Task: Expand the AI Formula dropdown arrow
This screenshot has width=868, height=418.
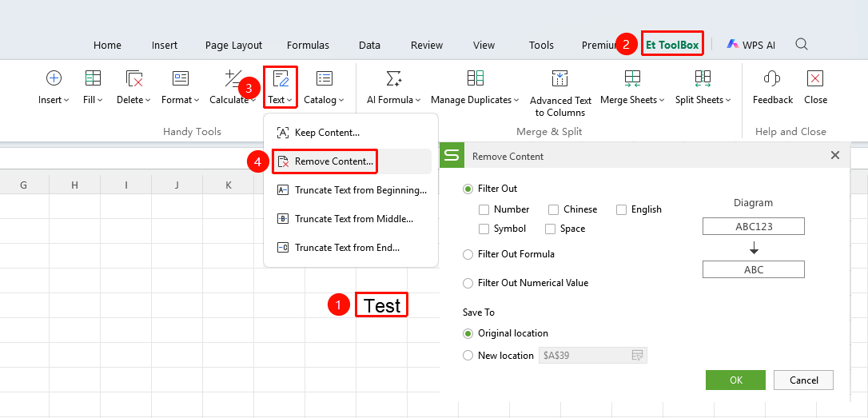Action: (418, 100)
